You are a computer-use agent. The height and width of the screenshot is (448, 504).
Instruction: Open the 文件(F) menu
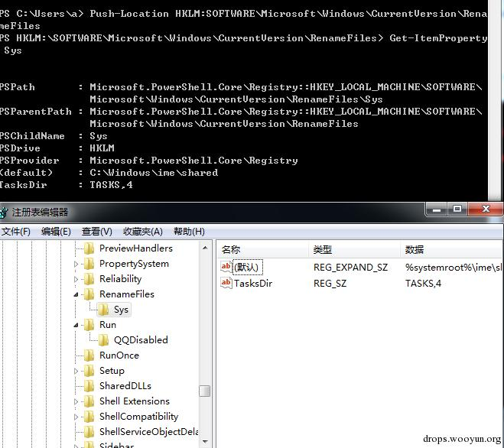click(15, 232)
